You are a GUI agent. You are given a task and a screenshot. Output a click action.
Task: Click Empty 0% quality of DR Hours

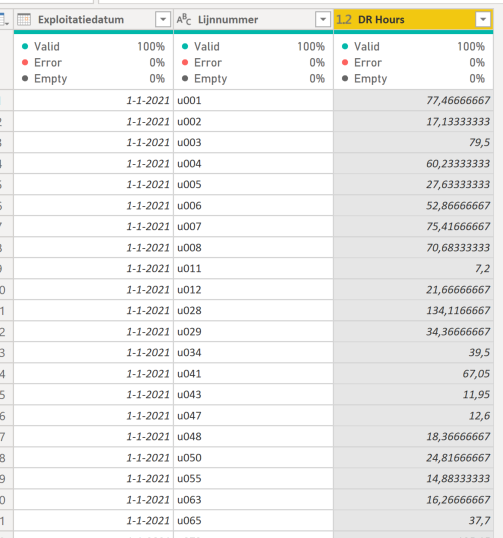coord(413,79)
